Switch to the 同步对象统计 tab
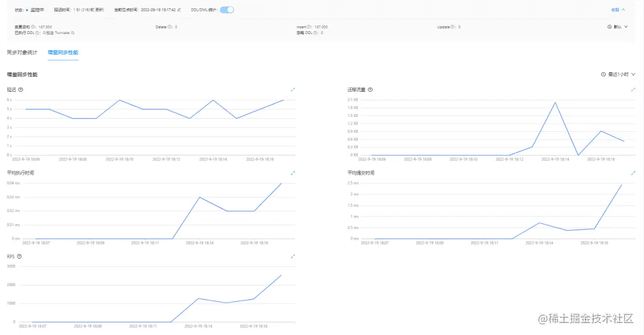 pyautogui.click(x=22, y=52)
